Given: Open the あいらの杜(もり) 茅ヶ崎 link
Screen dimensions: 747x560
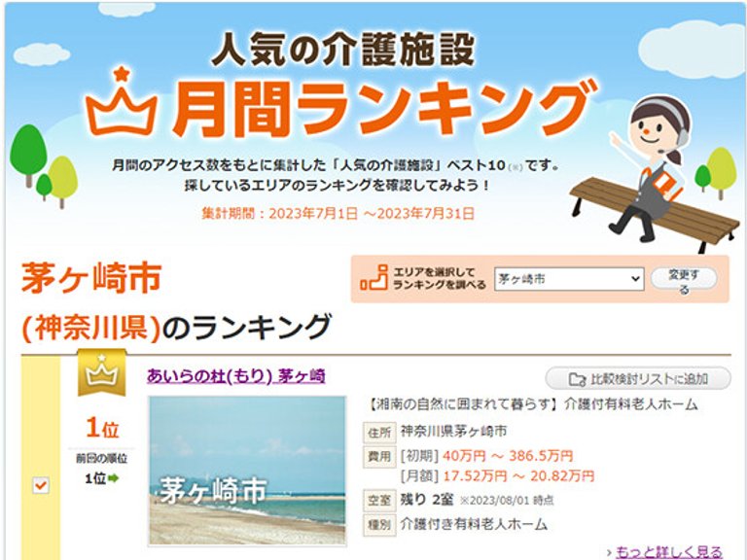Looking at the screenshot, I should click(x=235, y=376).
